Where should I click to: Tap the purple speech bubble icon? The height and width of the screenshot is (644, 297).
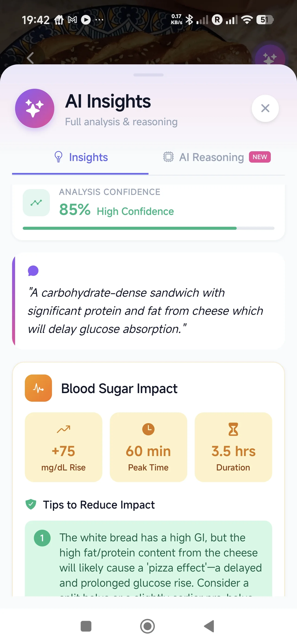point(33,271)
